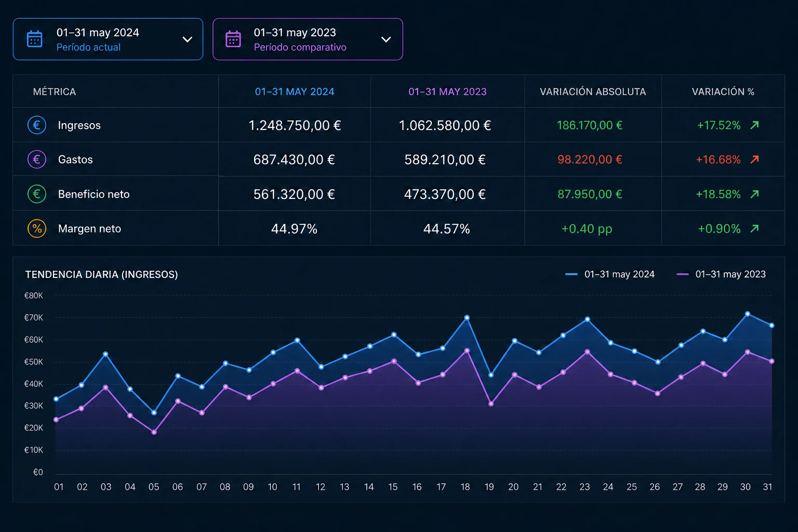
Task: Toggle the 01–31 may 2023 legend series
Action: pos(721,274)
